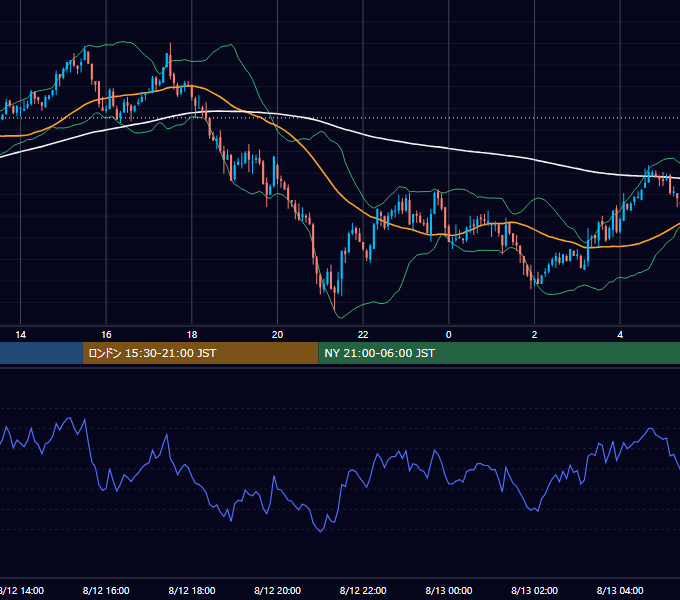Click the 8/12 22:00 date label
Screen dimensions: 680x600
click(363, 590)
